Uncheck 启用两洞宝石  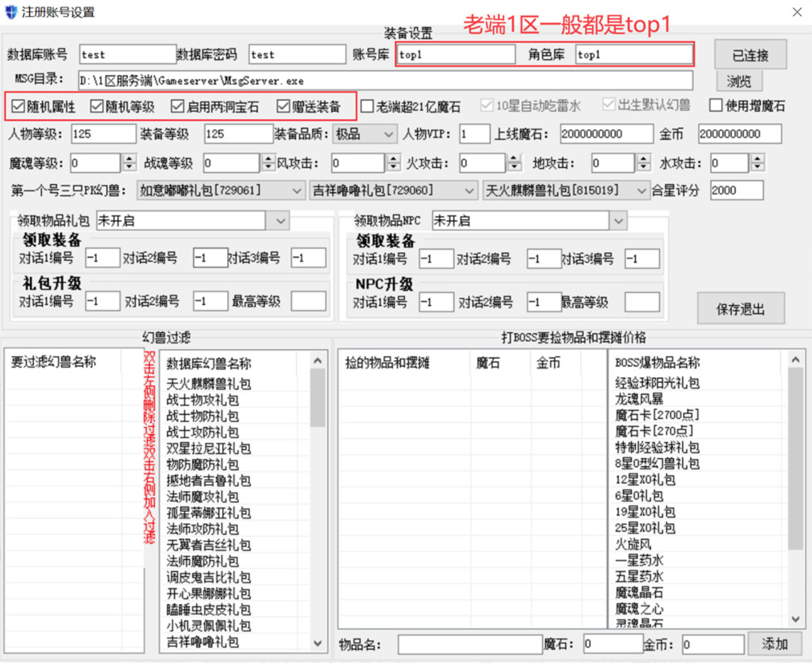click(x=176, y=106)
